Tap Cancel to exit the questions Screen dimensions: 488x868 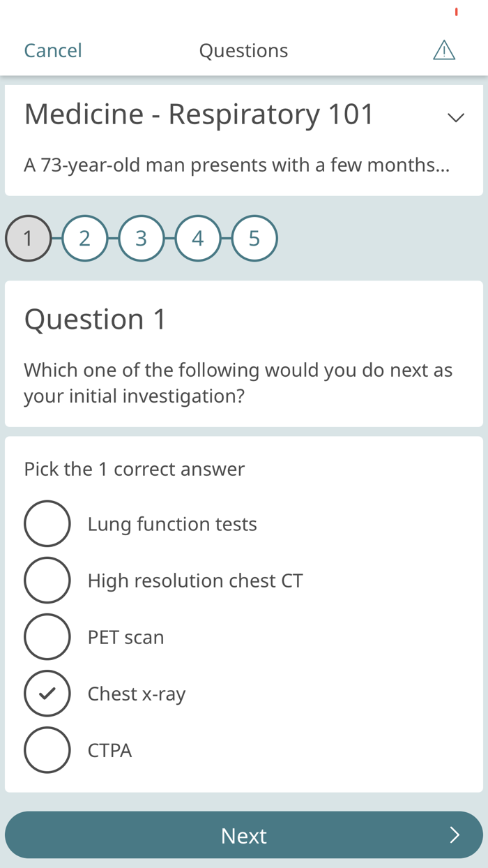pyautogui.click(x=52, y=50)
